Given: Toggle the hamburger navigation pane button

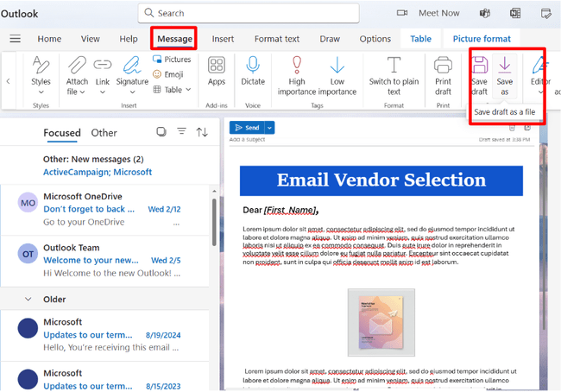Looking at the screenshot, I should (15, 39).
